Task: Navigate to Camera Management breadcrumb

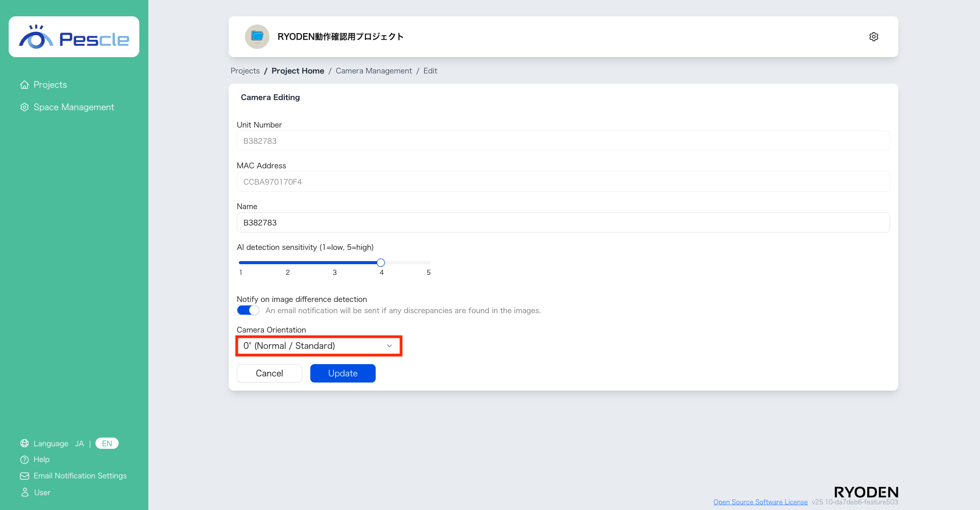Action: [374, 71]
